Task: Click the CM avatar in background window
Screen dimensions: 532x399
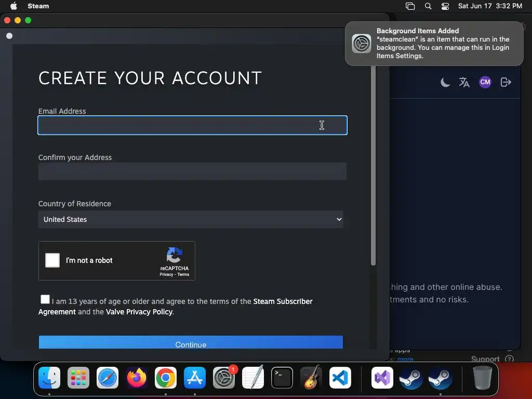Action: coord(485,82)
